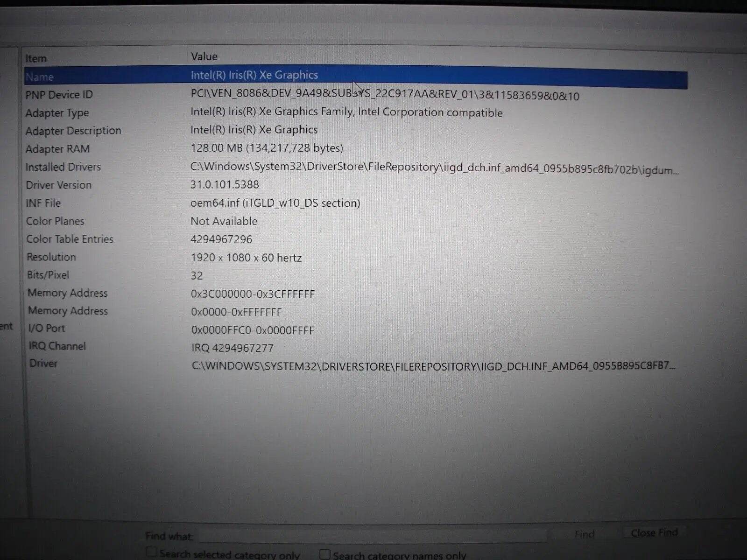747x560 pixels.
Task: Select the I/O Port row
Action: [47, 329]
